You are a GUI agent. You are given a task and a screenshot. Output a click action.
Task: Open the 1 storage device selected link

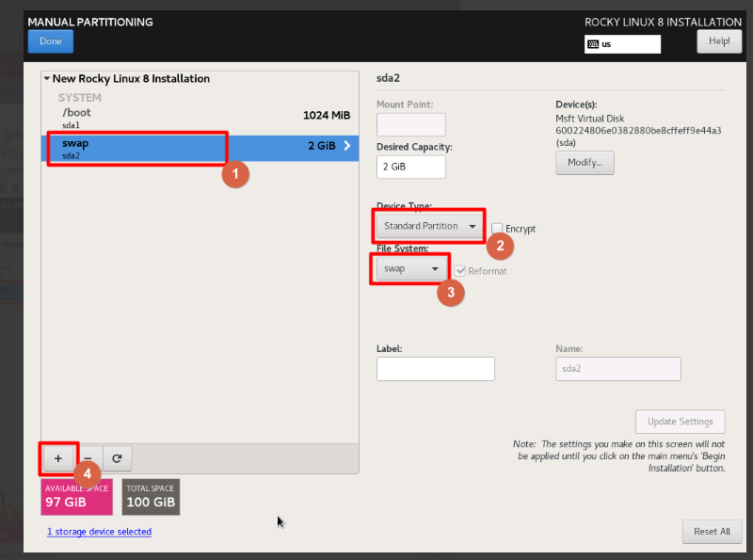(x=100, y=532)
